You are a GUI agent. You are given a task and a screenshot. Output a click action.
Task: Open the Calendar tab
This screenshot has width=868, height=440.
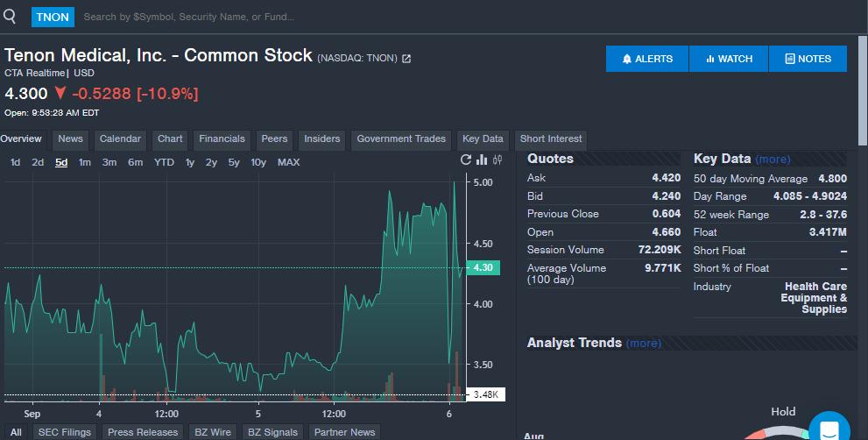(120, 139)
